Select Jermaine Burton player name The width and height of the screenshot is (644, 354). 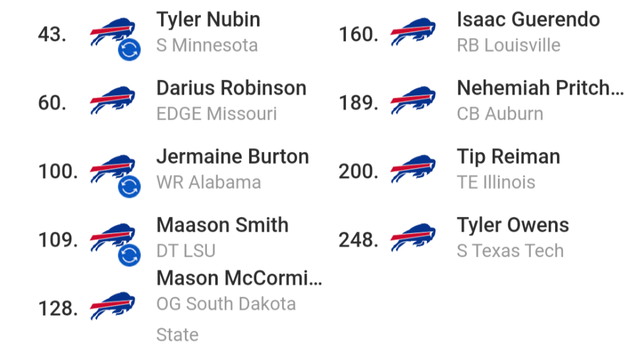[232, 156]
